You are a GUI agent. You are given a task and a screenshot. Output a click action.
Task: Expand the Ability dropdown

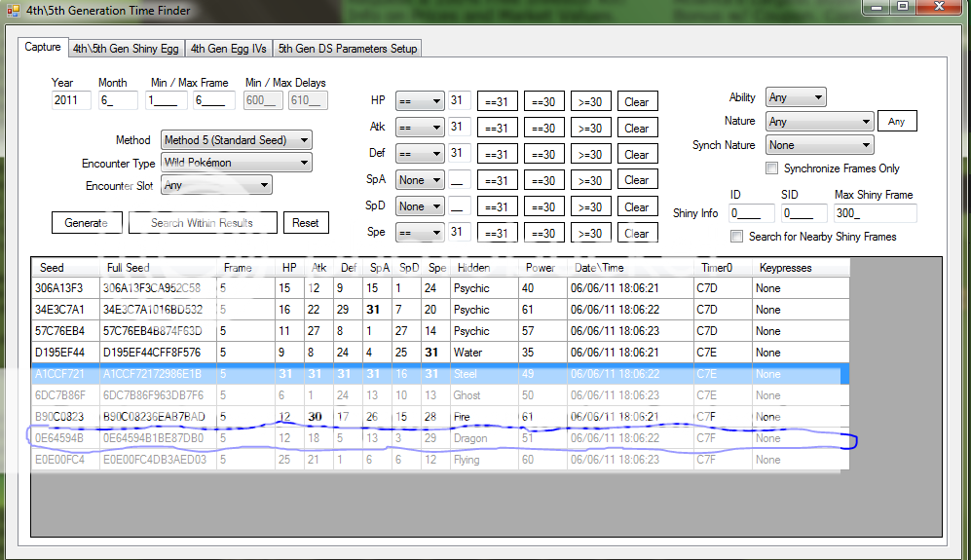coord(796,97)
